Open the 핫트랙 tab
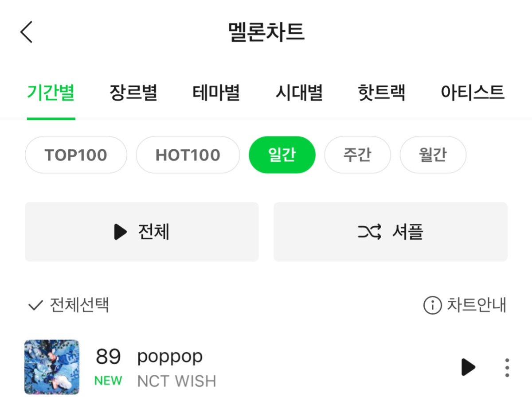The width and height of the screenshot is (532, 408). coord(382,93)
